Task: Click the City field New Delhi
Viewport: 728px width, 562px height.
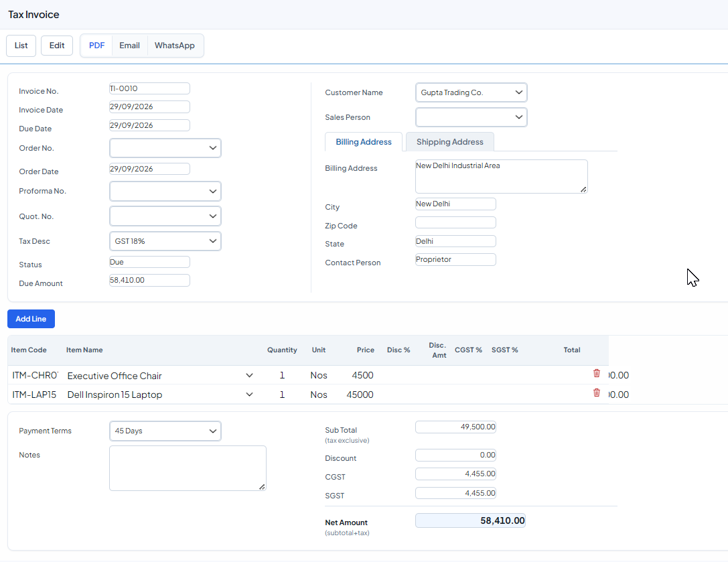Action: (x=455, y=204)
